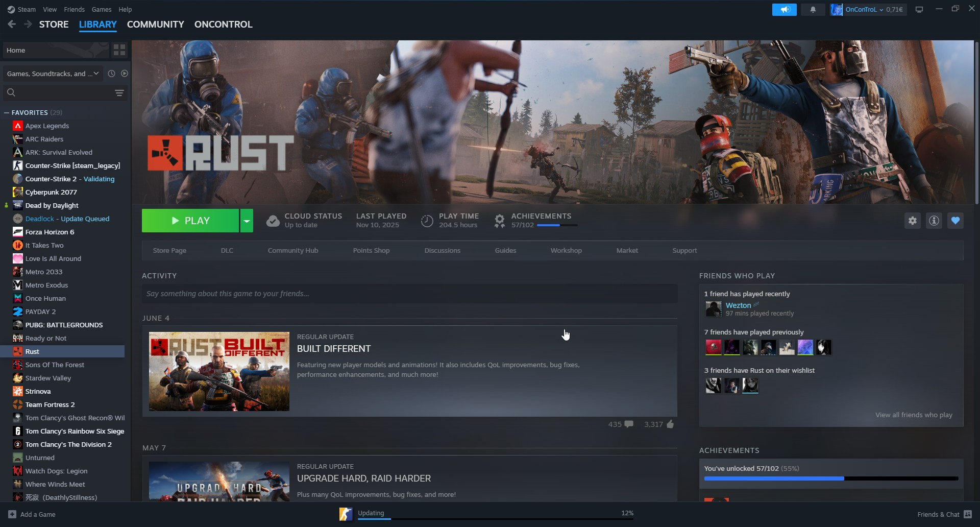This screenshot has height=527, width=980.
Task: Switch library to collections grid view
Action: click(x=119, y=50)
